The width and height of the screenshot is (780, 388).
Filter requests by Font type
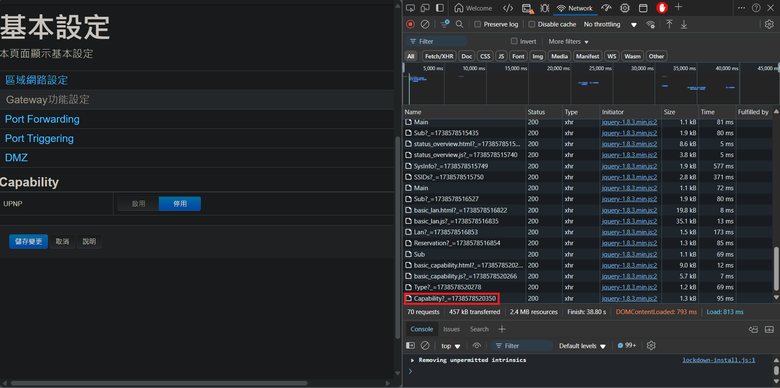click(x=518, y=56)
